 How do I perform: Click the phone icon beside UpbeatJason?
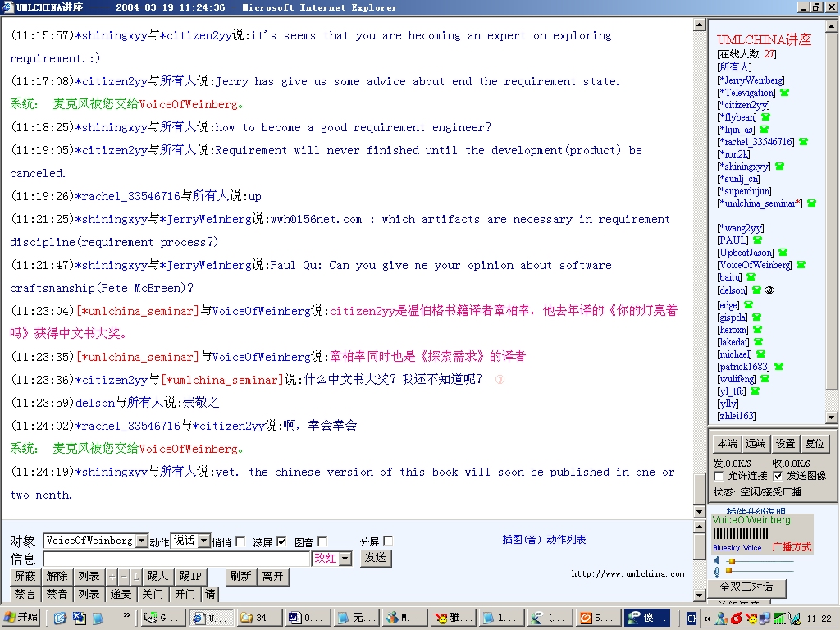pyautogui.click(x=783, y=253)
